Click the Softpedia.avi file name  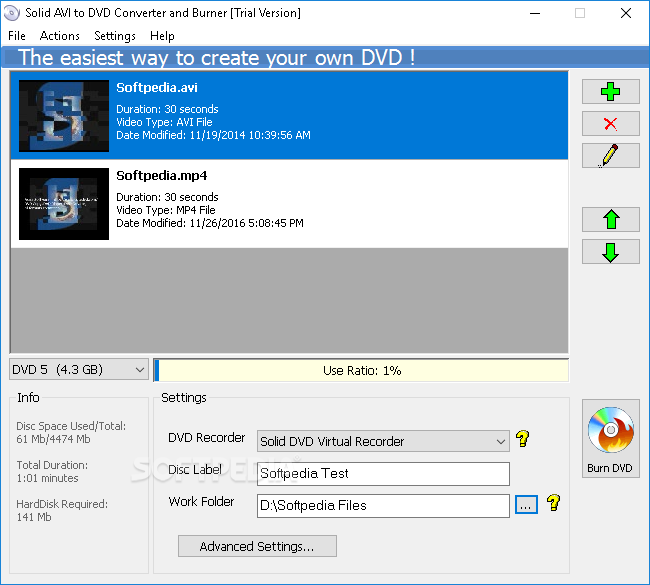[x=157, y=88]
